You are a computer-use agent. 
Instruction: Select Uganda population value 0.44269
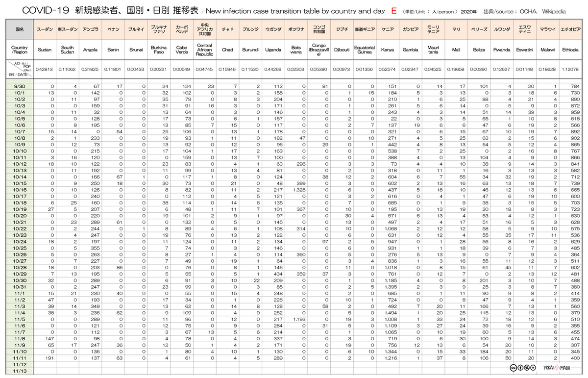(272, 69)
